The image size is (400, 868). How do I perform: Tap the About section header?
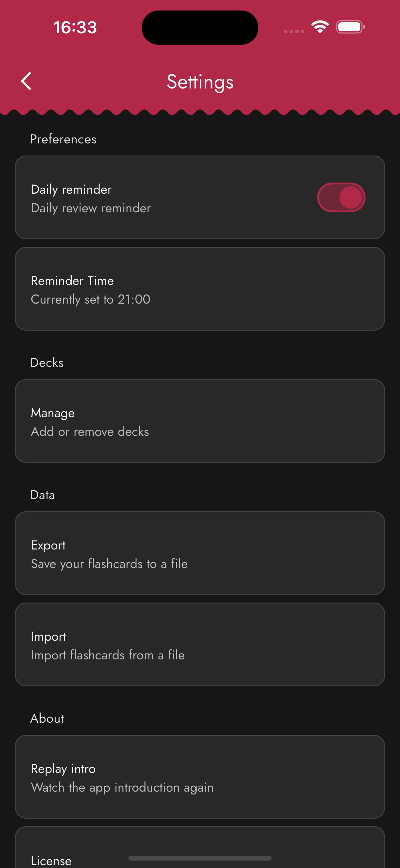click(47, 718)
